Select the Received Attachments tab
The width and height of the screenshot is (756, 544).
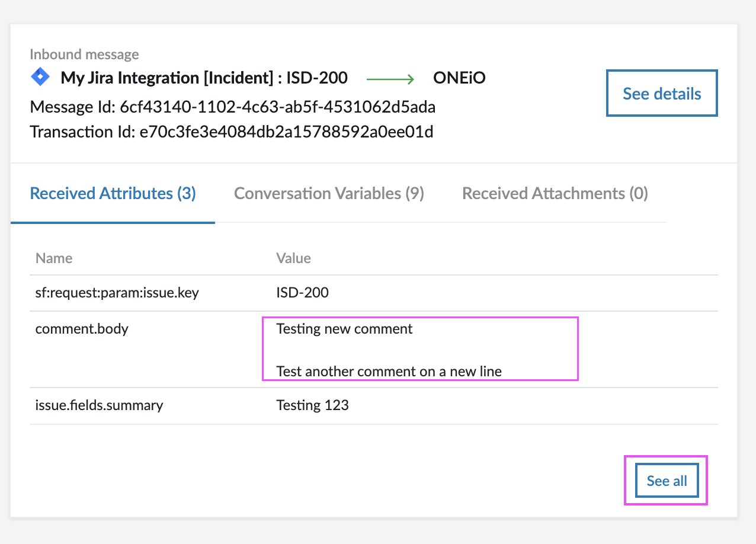pyautogui.click(x=555, y=194)
